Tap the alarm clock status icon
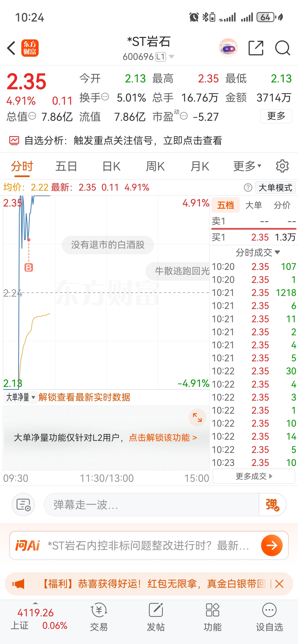 click(194, 17)
